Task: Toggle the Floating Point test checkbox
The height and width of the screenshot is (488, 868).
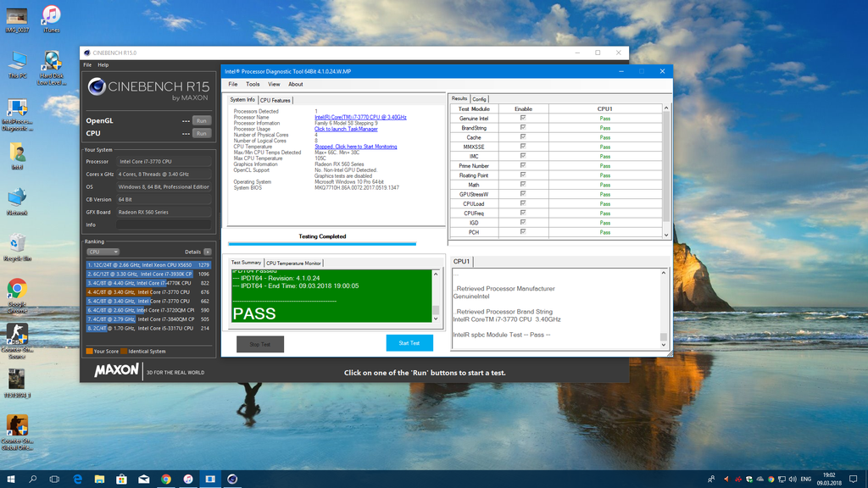Action: coord(522,175)
